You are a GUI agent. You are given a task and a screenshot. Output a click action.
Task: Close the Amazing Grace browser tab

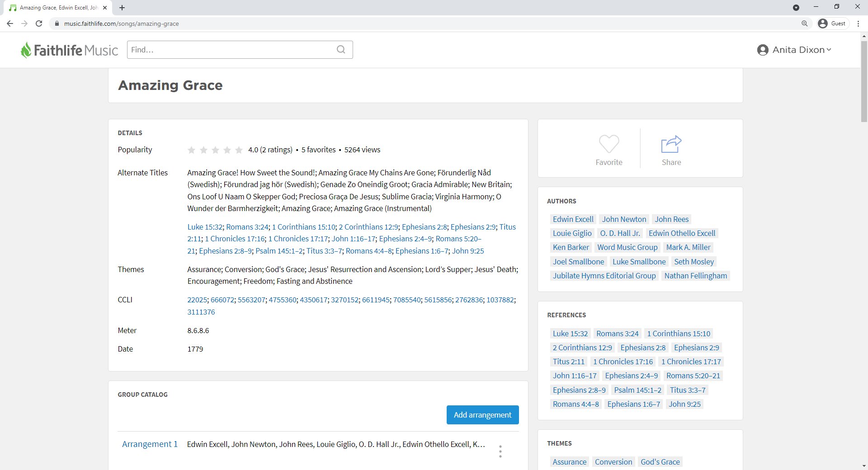coord(105,8)
